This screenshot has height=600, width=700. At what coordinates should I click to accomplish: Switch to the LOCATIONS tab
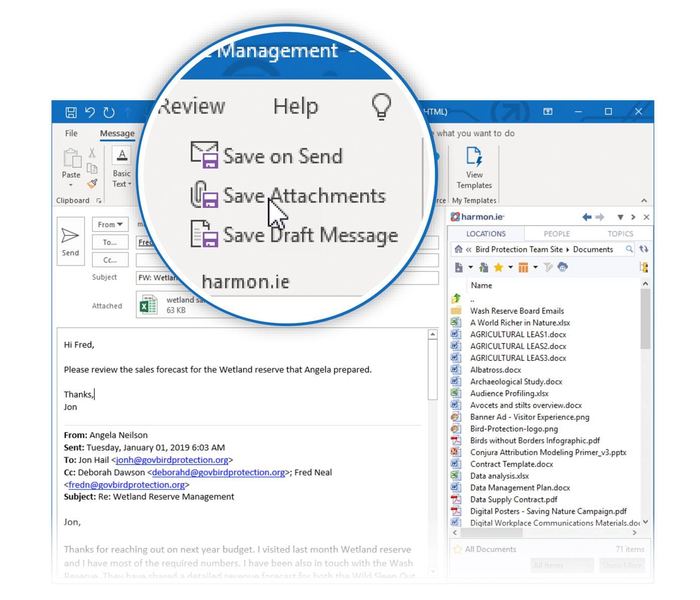pyautogui.click(x=486, y=234)
